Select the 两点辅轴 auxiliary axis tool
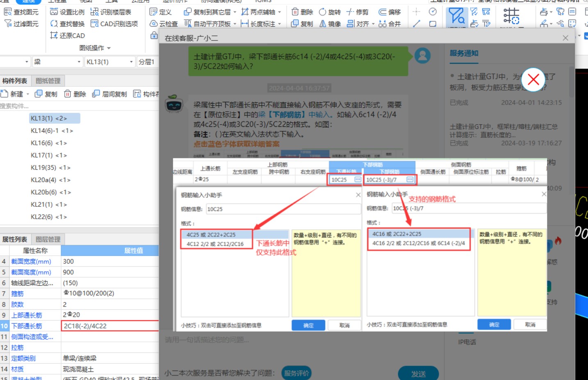Image resolution: width=588 pixels, height=380 pixels. coord(258,12)
